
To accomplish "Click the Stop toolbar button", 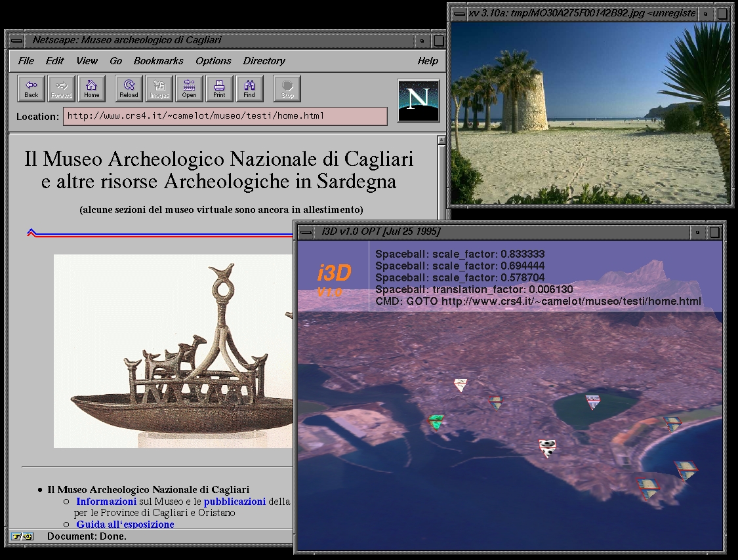I will click(287, 89).
